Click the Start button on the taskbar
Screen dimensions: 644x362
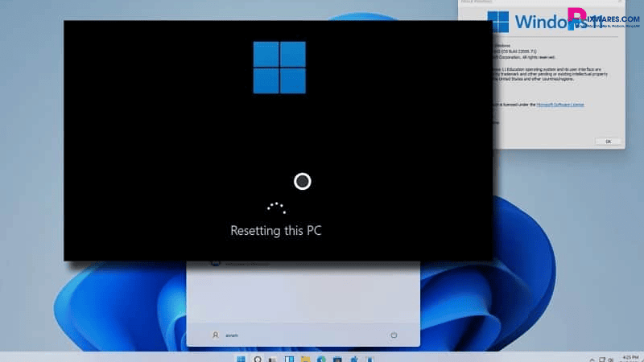pos(241,356)
